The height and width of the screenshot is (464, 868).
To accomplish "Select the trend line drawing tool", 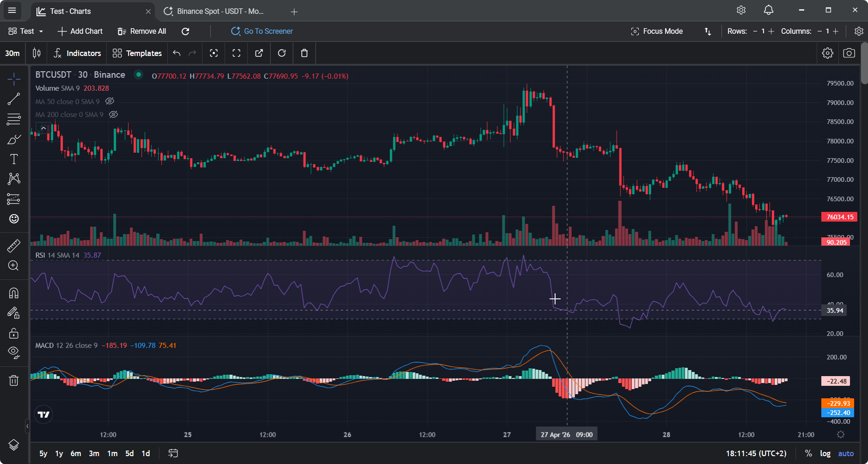I will 14,99.
